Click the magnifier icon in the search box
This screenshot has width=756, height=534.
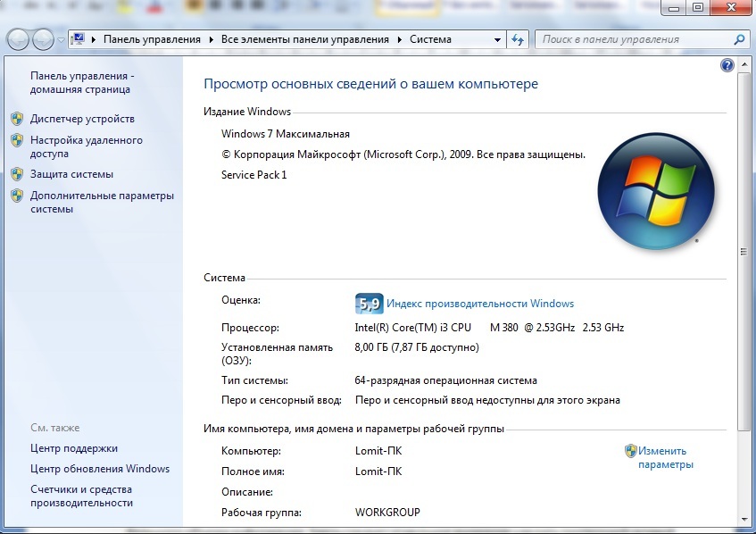point(738,39)
